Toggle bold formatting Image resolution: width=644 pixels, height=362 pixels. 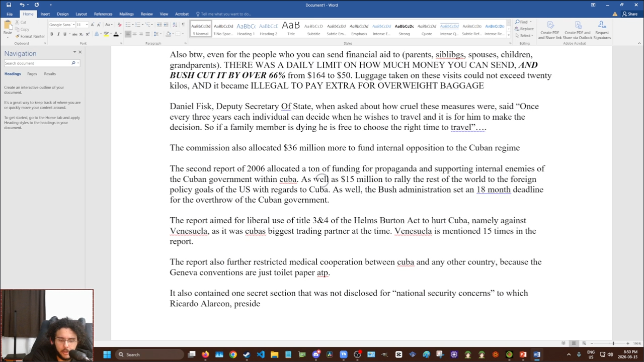[x=51, y=34]
